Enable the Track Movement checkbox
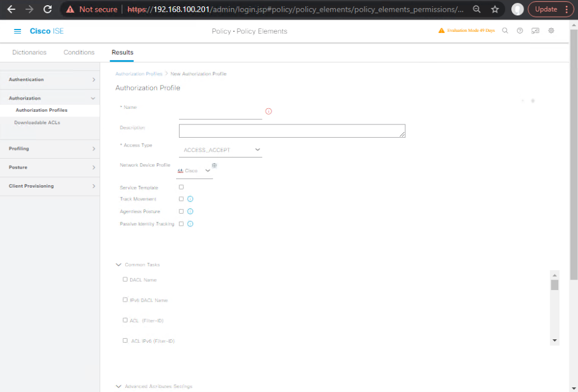This screenshot has width=578, height=392. tap(181, 199)
